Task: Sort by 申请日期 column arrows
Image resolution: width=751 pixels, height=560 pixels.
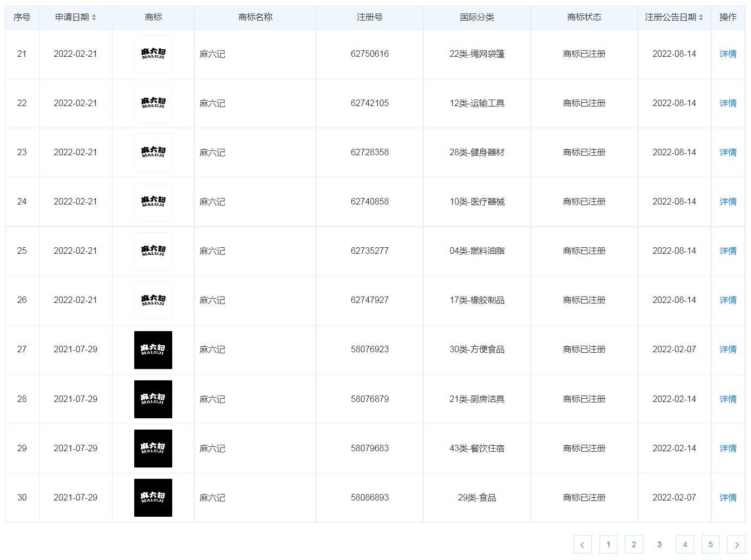Action: [94, 17]
